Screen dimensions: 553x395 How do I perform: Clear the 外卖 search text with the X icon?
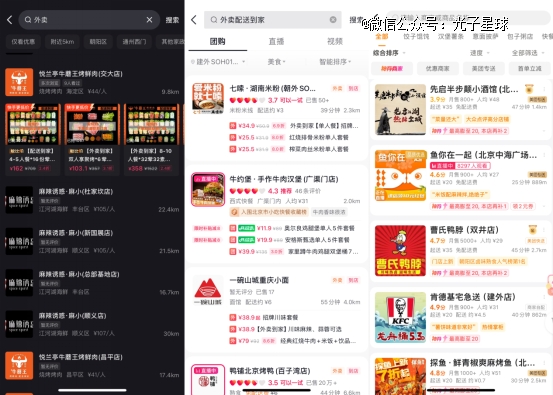point(150,20)
